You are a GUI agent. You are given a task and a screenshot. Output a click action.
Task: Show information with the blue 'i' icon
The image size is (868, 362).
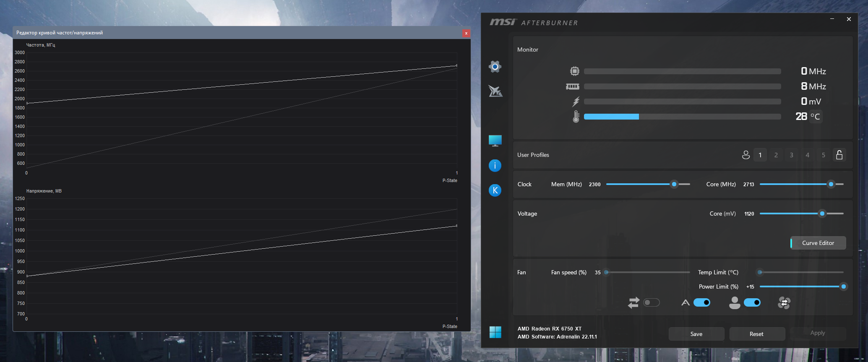click(495, 166)
